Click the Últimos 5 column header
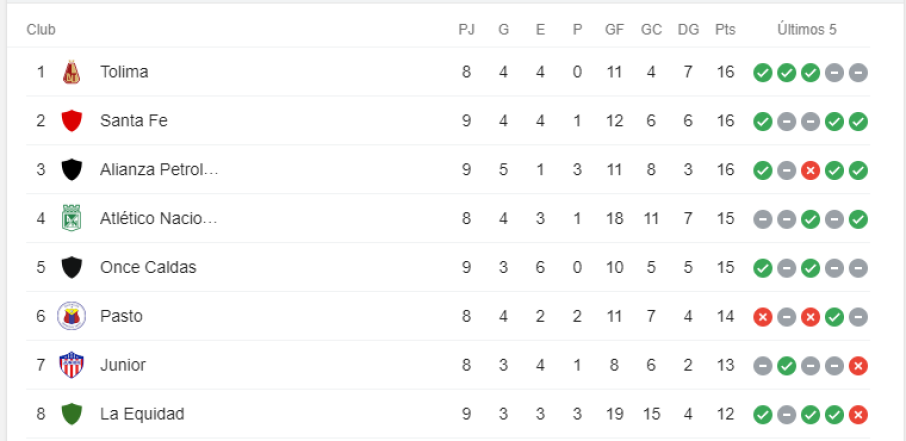The width and height of the screenshot is (906, 441). [x=807, y=30]
